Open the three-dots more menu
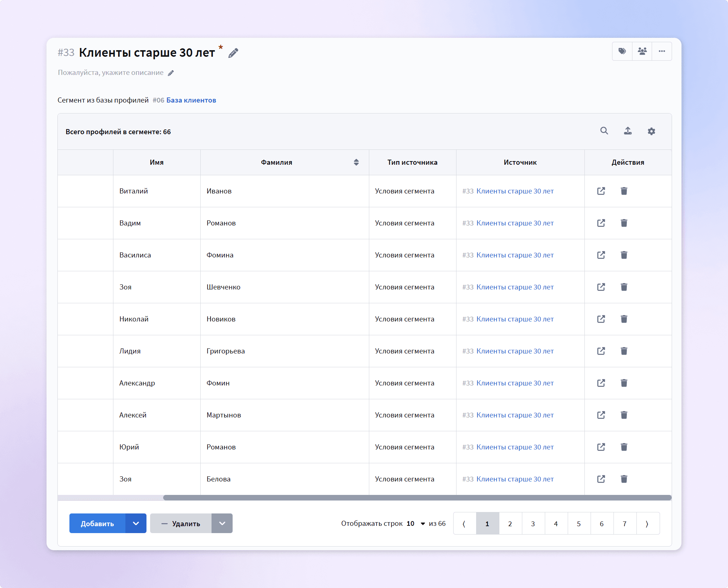This screenshot has height=588, width=728. click(662, 51)
